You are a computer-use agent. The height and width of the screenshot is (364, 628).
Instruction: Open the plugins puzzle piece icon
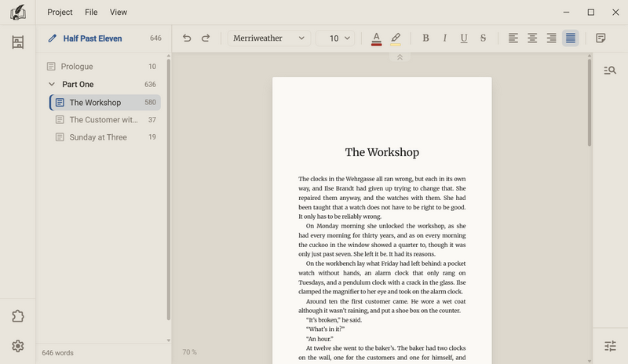[17, 316]
